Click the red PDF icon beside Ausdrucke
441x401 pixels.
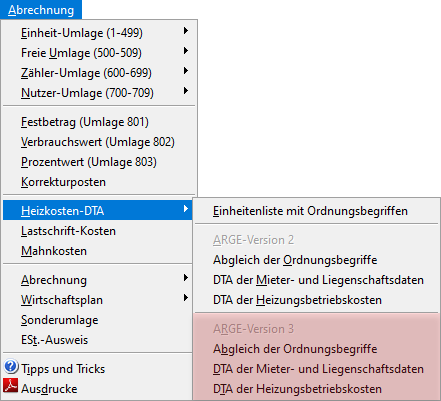(x=11, y=386)
